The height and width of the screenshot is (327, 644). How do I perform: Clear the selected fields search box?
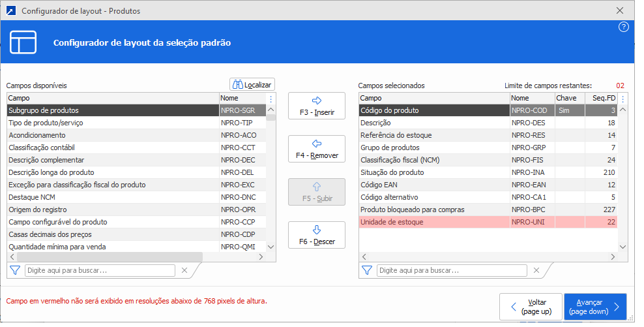[x=536, y=270]
